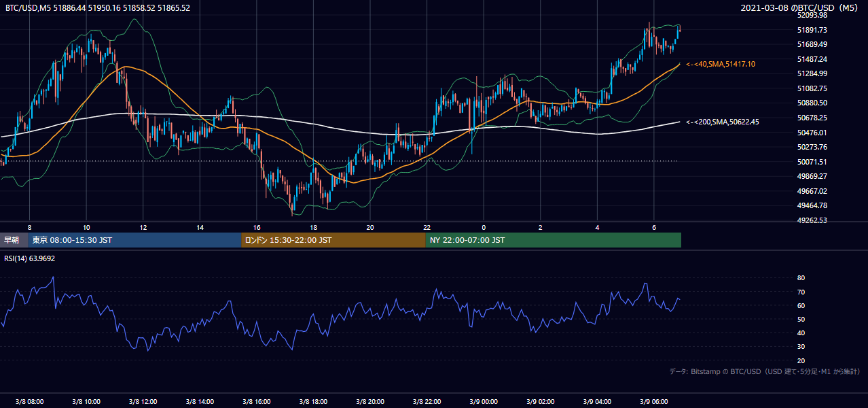Select the 3/8 16:00 date label

pyautogui.click(x=256, y=402)
